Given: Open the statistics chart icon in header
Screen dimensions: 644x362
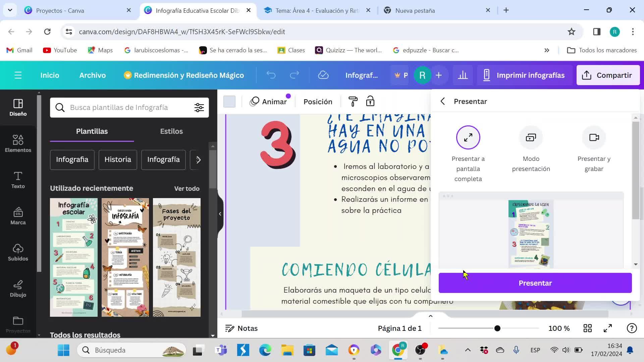Looking at the screenshot, I should (463, 75).
